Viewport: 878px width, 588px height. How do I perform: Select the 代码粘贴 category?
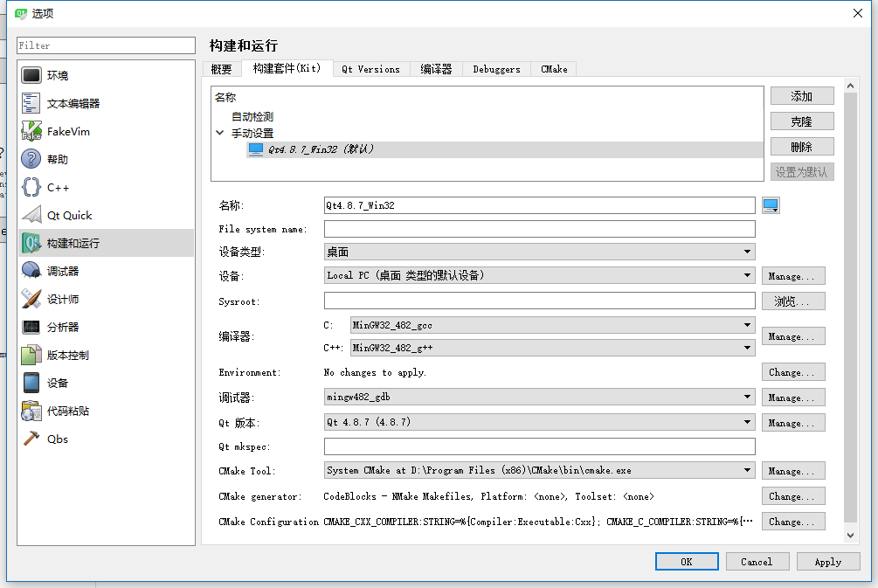[106, 411]
